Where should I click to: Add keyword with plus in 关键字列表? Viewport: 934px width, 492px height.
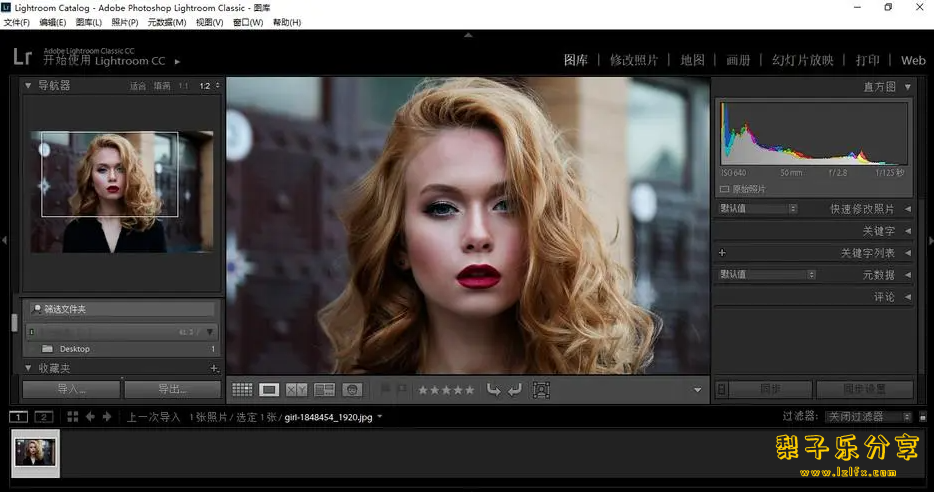tap(722, 253)
